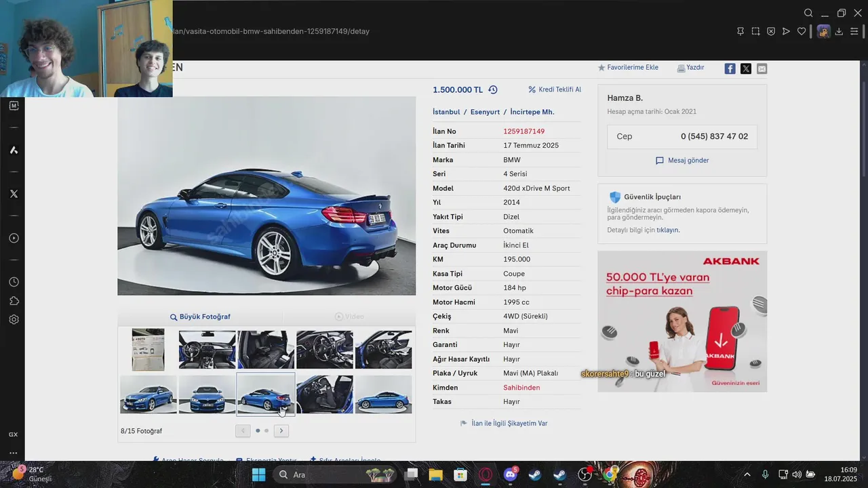Share the listing by email icon
The height and width of the screenshot is (488, 868).
(762, 68)
